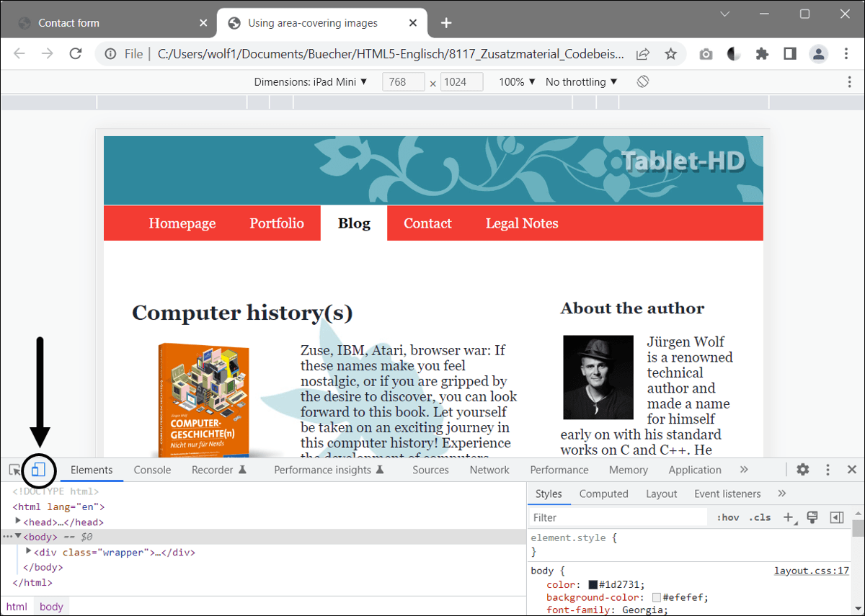Click the dark mode half-moon extension icon

(733, 53)
